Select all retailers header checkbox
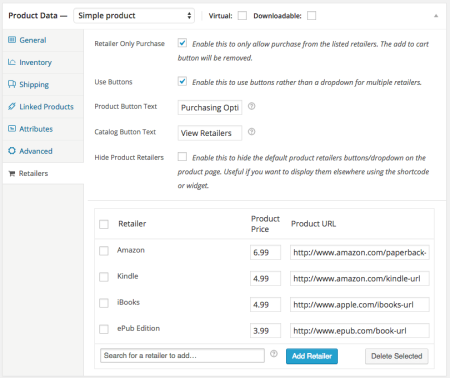 104,224
